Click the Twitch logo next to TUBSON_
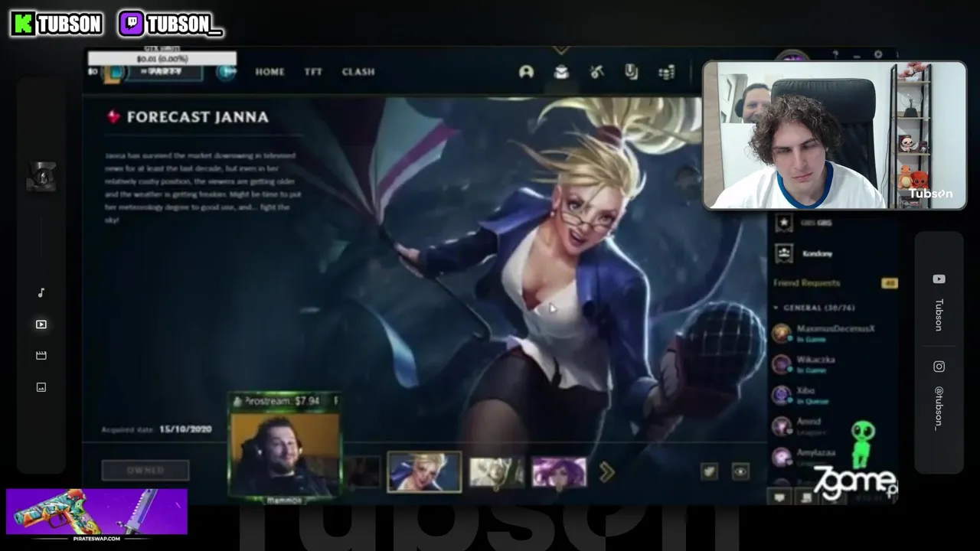Viewport: 980px width, 551px height. 132,24
